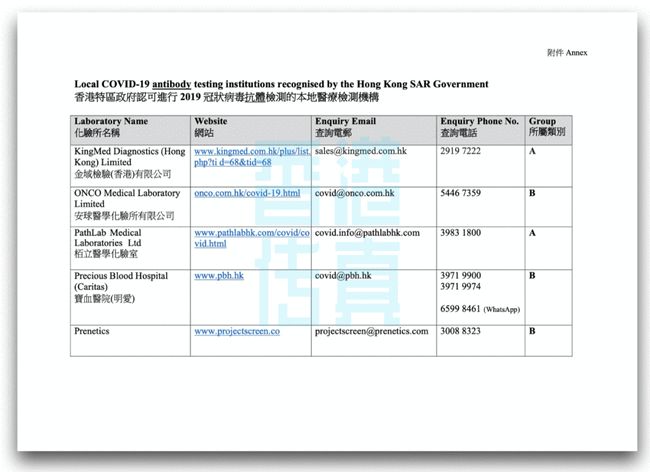The height and width of the screenshot is (472, 650).
Task: Select phone number 3971 9900
Action: click(460, 276)
